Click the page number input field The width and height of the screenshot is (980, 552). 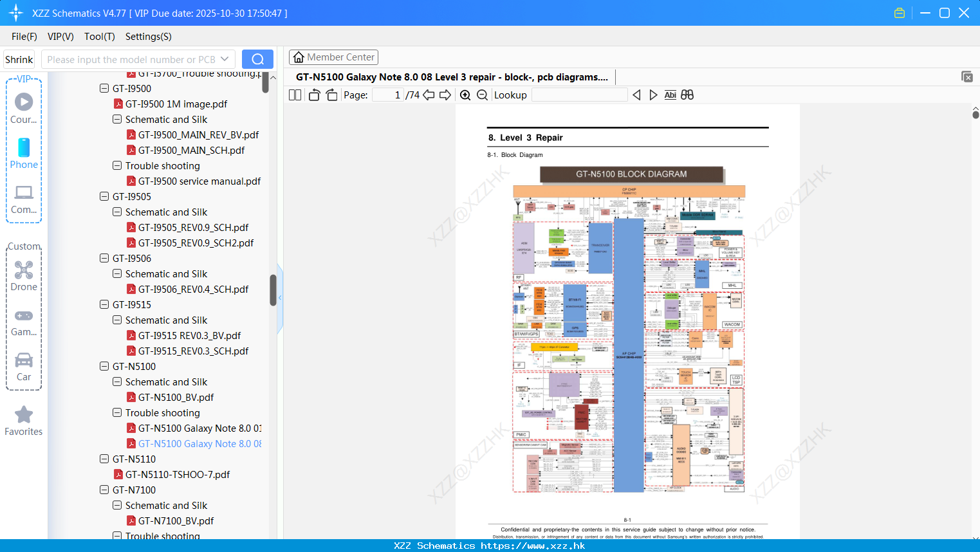click(x=388, y=95)
